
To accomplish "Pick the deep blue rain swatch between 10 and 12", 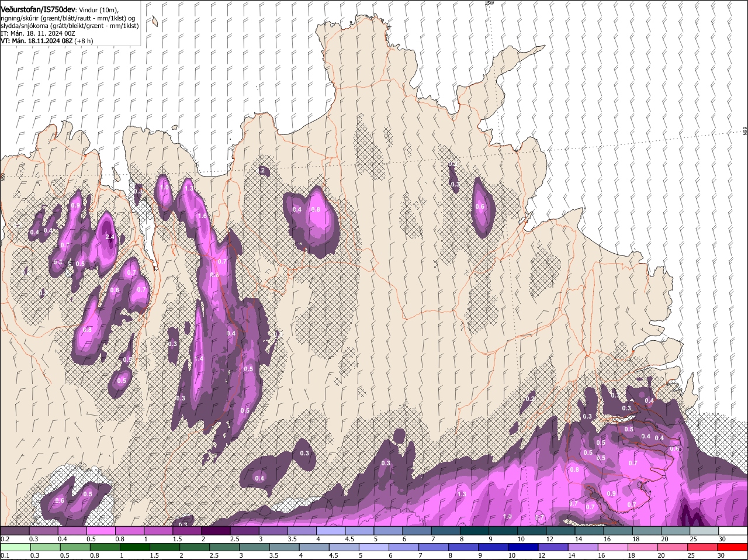I will tap(523, 547).
